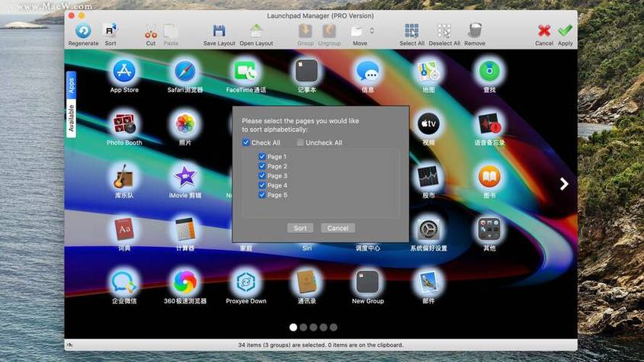Select the Proxyee Down icon

pos(245,282)
